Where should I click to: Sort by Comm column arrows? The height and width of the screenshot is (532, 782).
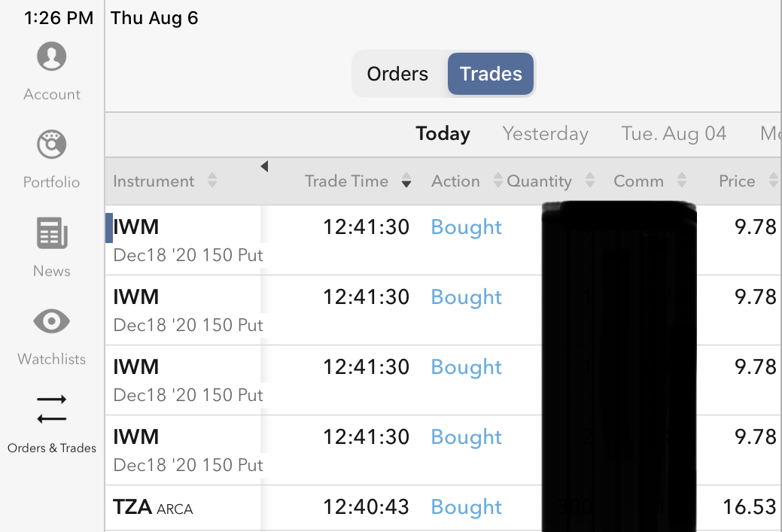[682, 181]
